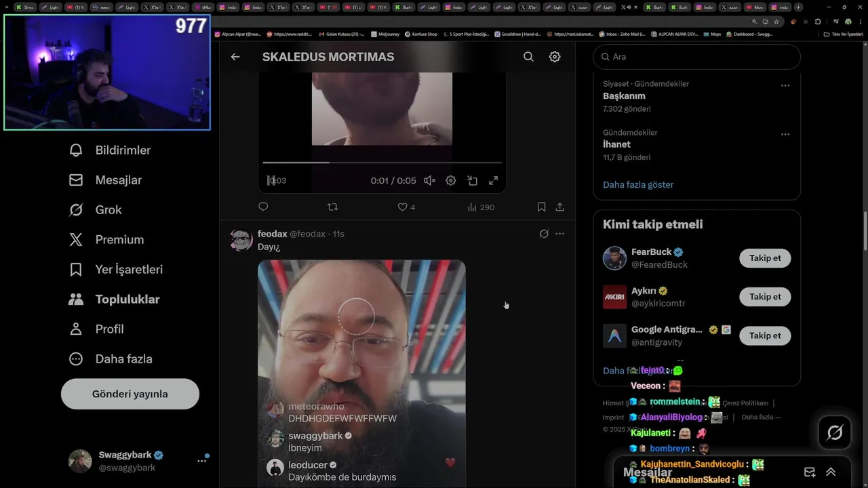Open the Çerez Politikası footer link
This screenshot has height=488, width=868.
[x=745, y=403]
